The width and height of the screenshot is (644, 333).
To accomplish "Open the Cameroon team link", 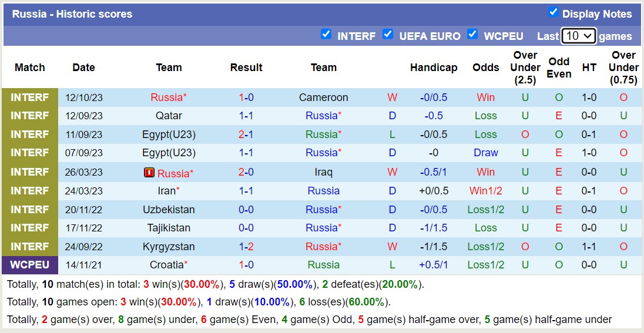I will [x=323, y=97].
